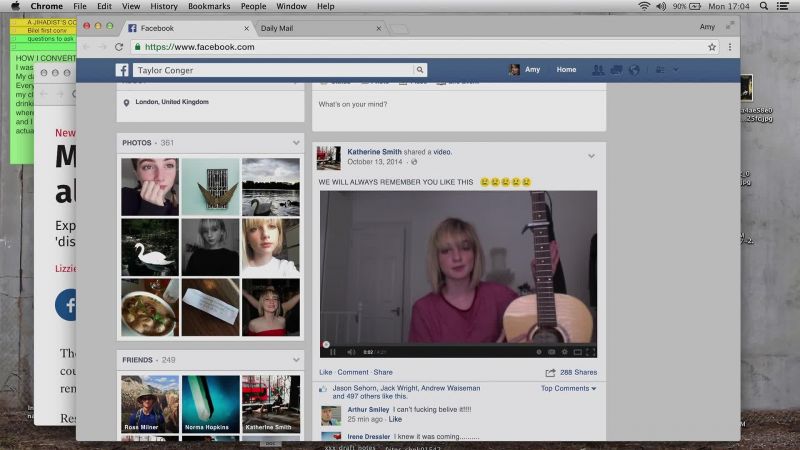800x450 pixels.
Task: Pause the video playback
Action: pyautogui.click(x=333, y=352)
